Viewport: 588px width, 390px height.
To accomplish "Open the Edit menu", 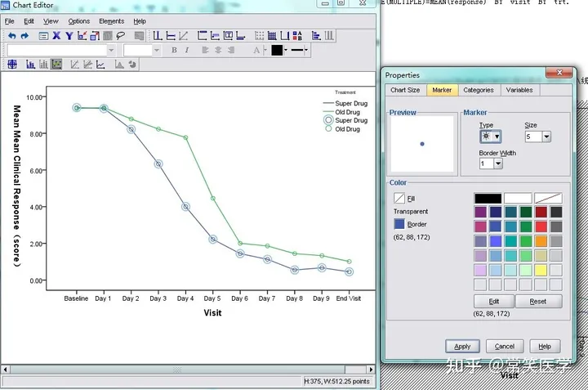I will click(29, 21).
